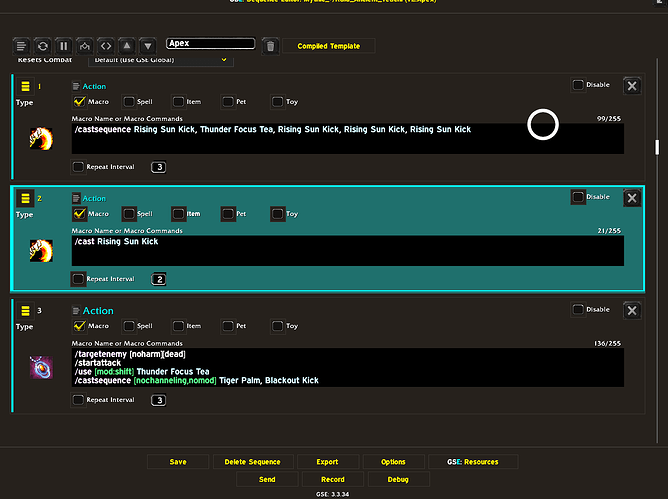The image size is (668, 499).
Task: Click the /cast Rising Sun Kick text box
Action: point(348,251)
